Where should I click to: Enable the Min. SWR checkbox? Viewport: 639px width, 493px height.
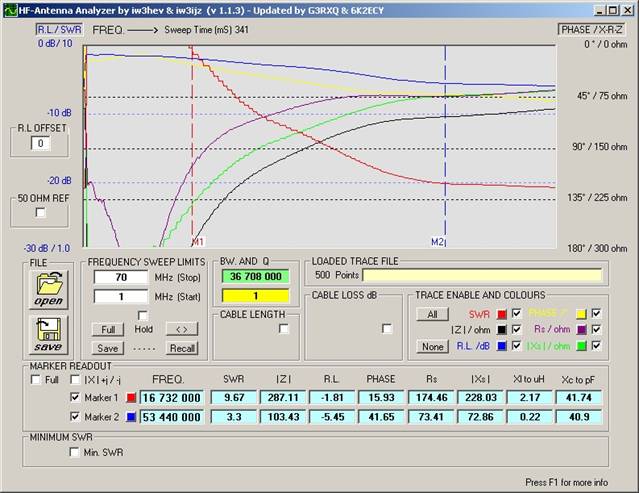[74, 453]
